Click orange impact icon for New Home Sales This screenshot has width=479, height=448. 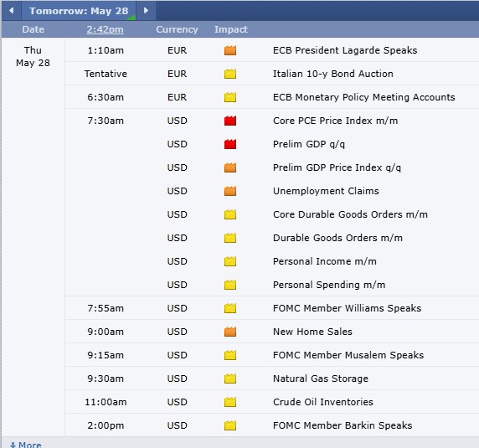click(230, 332)
